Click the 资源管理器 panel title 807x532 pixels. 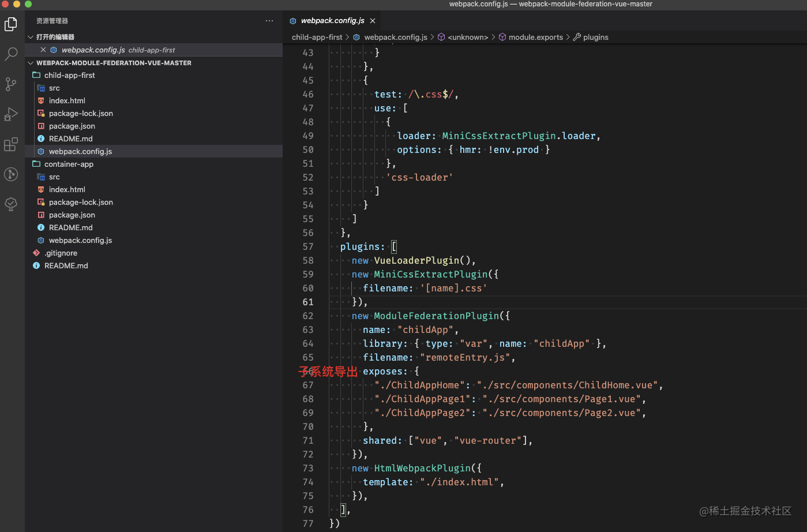[x=52, y=21]
